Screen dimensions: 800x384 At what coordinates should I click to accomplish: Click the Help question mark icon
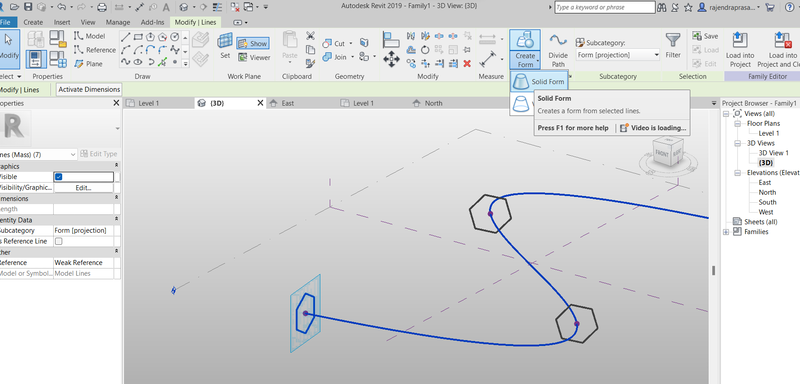click(789, 7)
